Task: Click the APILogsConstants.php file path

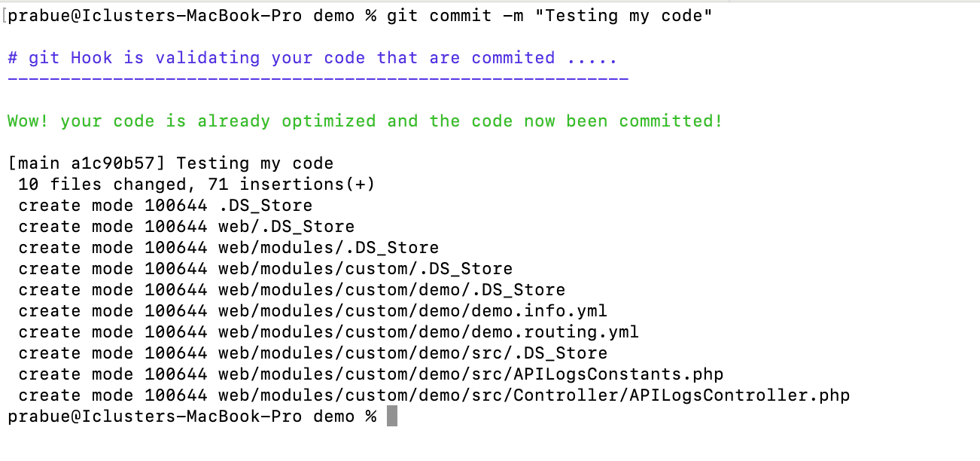Action: tap(470, 374)
